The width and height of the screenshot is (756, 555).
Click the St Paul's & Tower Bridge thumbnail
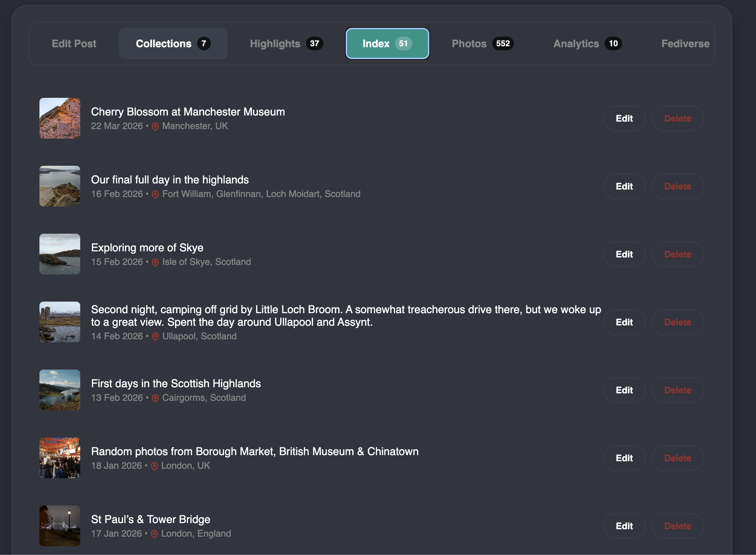[60, 526]
